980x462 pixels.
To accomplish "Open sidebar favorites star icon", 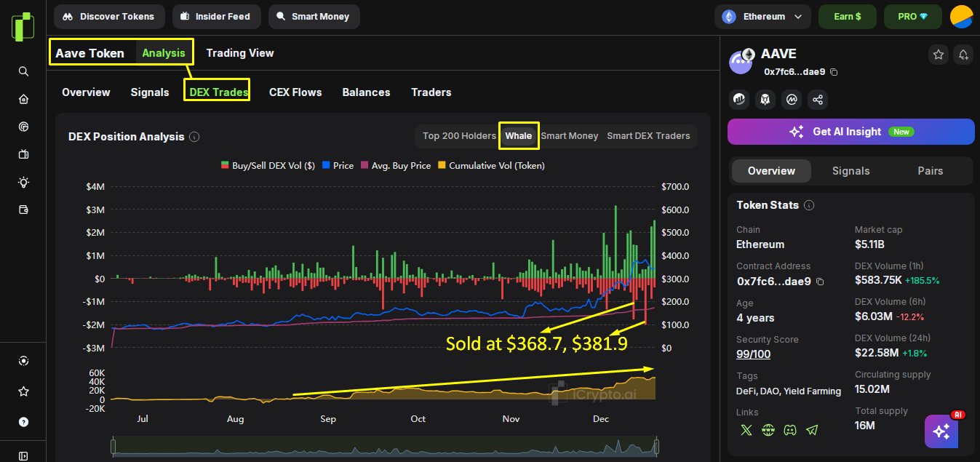I will (23, 391).
